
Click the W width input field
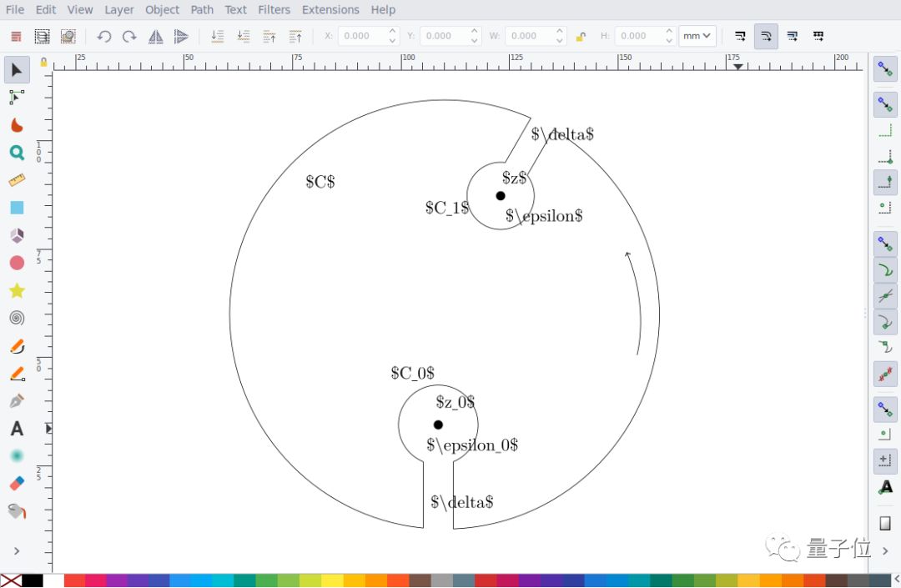[x=527, y=36]
